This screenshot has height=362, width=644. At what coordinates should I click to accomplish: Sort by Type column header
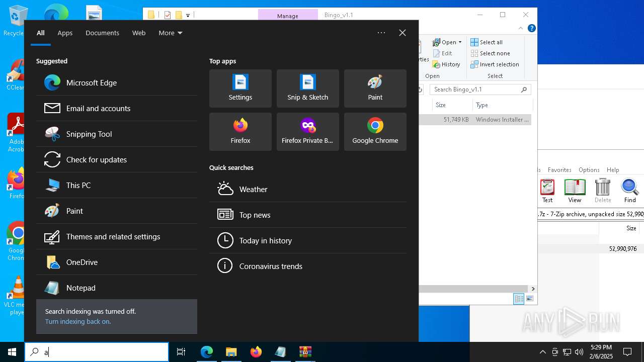click(502, 105)
